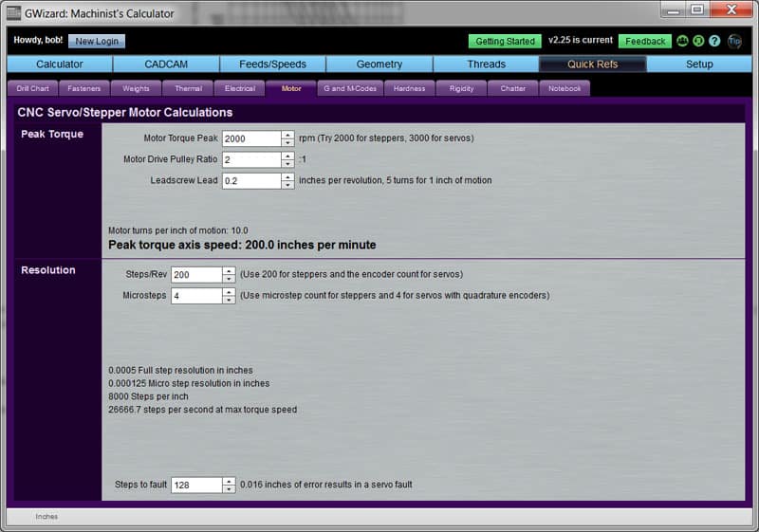Increase Leadscrew Lead with up arrow
This screenshot has height=532, width=759.
pyautogui.click(x=287, y=176)
